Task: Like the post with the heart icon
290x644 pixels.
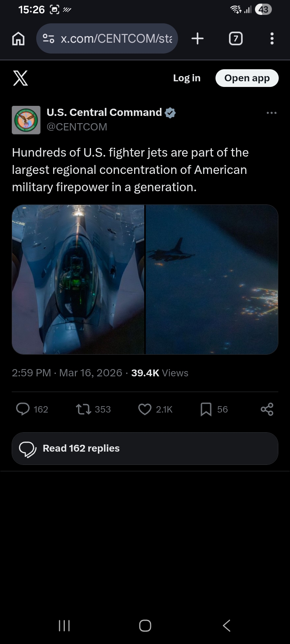Action: coord(145,409)
